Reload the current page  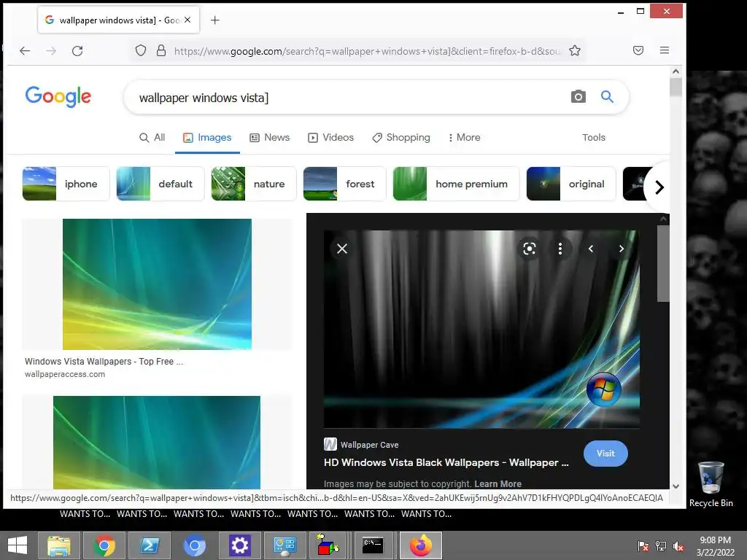pos(77,50)
